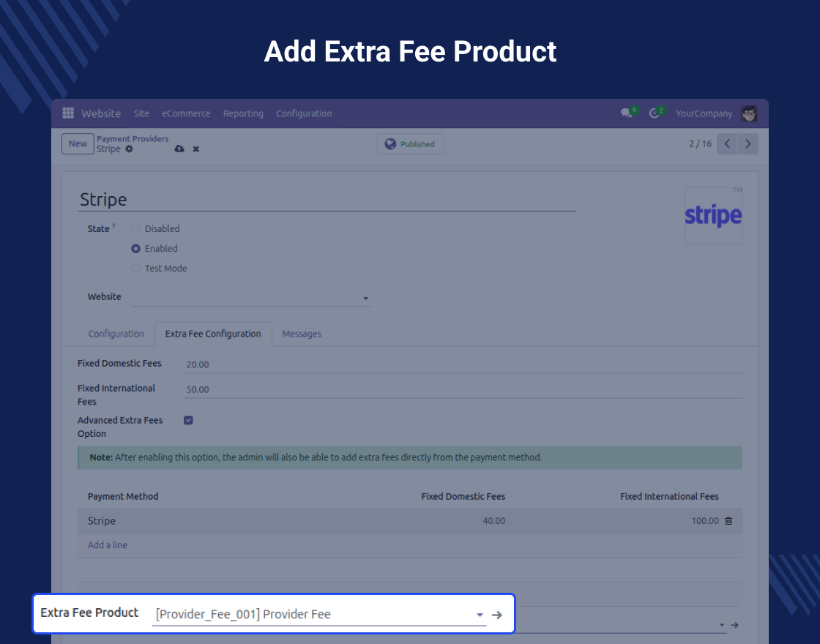Click the Fixed Domestic Fees input field

point(461,364)
